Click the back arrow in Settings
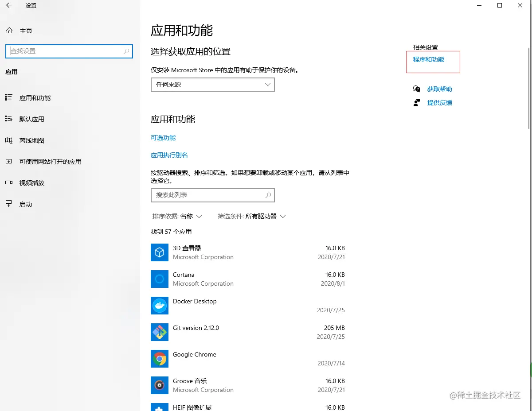The width and height of the screenshot is (532, 411). pos(9,6)
